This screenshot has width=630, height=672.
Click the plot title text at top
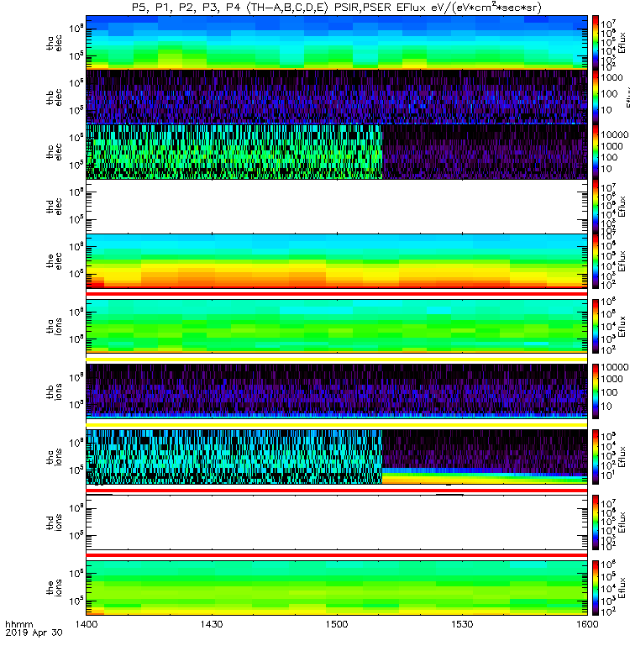point(337,8)
